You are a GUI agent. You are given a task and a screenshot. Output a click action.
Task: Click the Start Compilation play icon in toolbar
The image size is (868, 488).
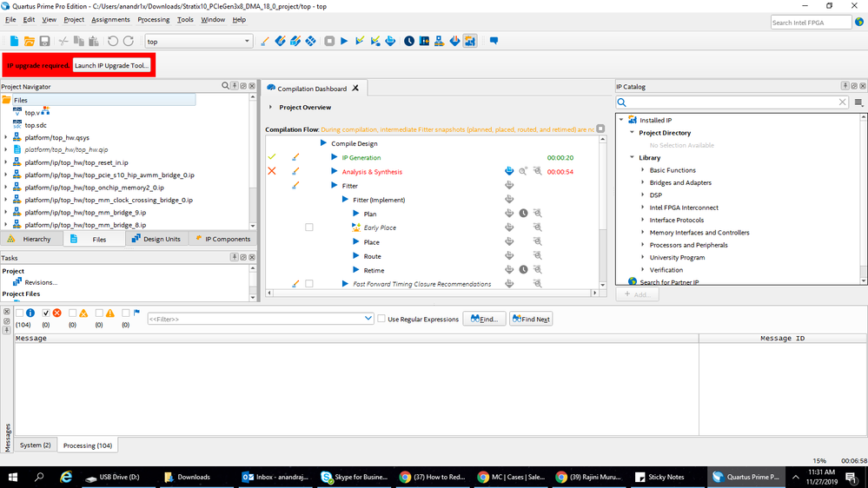(x=344, y=41)
